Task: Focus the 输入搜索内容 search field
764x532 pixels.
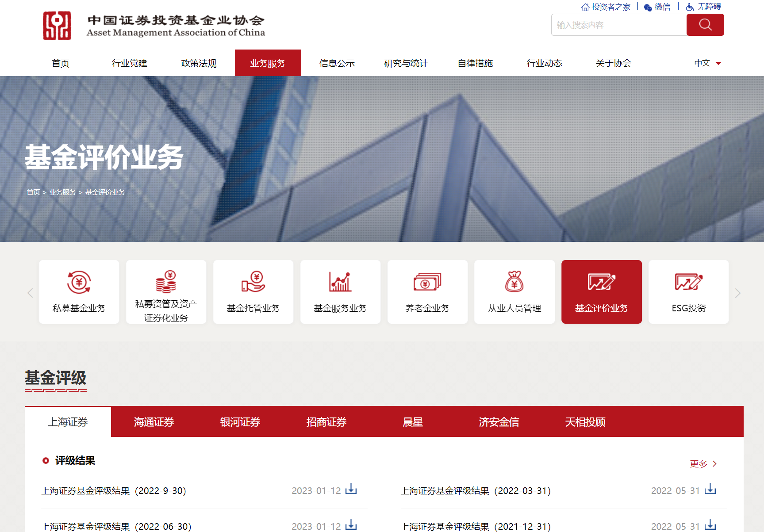Action: pyautogui.click(x=619, y=25)
